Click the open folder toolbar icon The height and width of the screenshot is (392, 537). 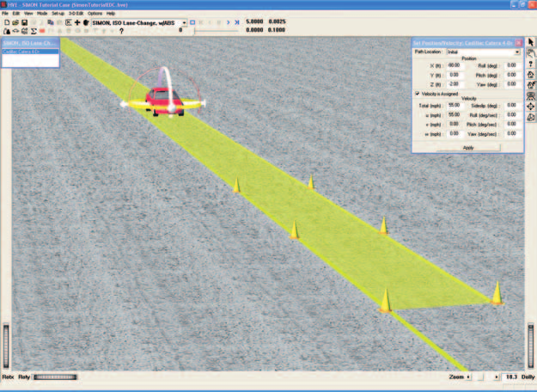(15, 22)
